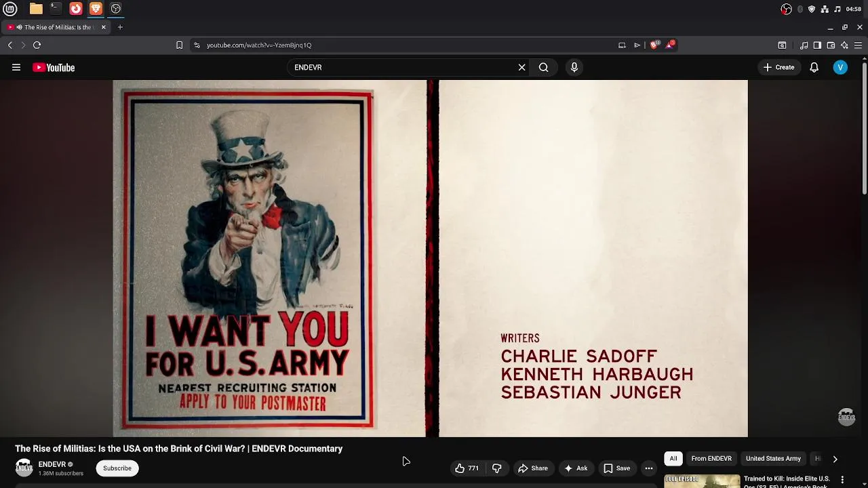The width and height of the screenshot is (868, 488).
Task: Open Trained to Kill video title link
Action: (787, 481)
